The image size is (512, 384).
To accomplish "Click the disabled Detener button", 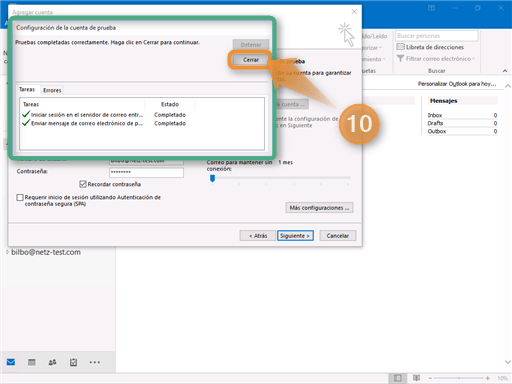I will coord(251,45).
